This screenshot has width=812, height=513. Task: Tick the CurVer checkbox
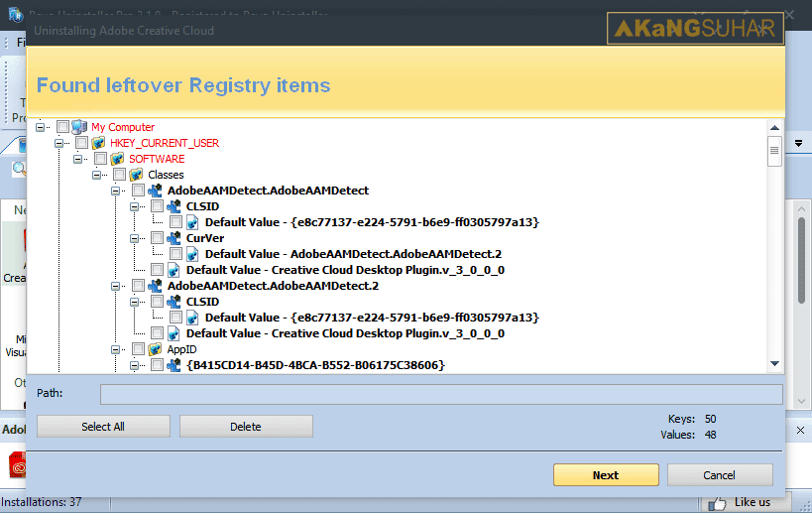coord(157,238)
